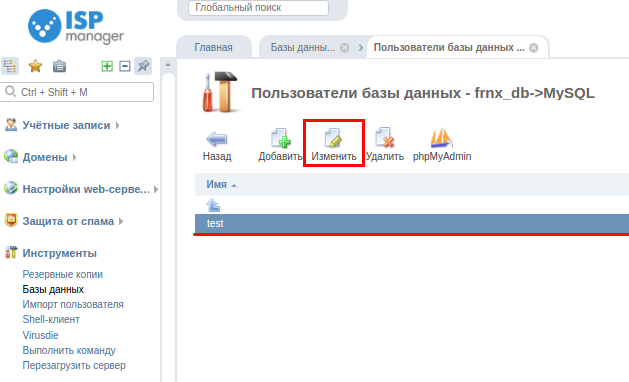Viewport: 629px width, 382px height.
Task: Expand the Настройки web-сервера arrow
Action: point(156,189)
